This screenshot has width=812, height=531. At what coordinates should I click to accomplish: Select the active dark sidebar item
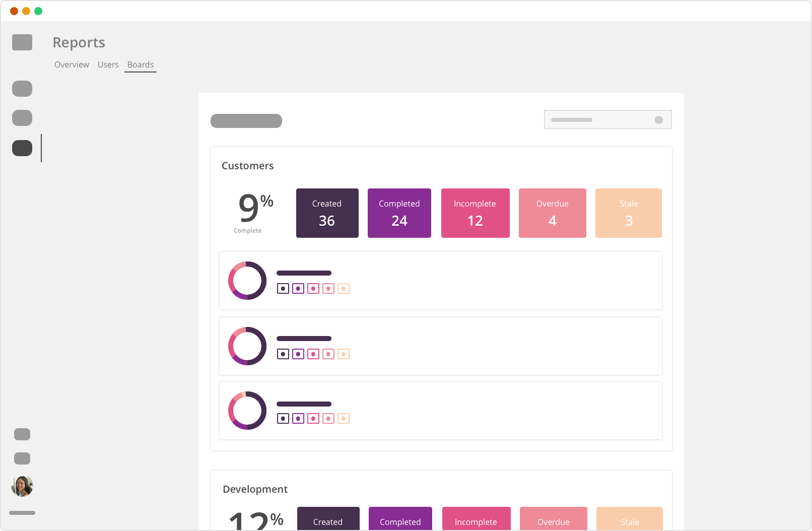coord(22,148)
